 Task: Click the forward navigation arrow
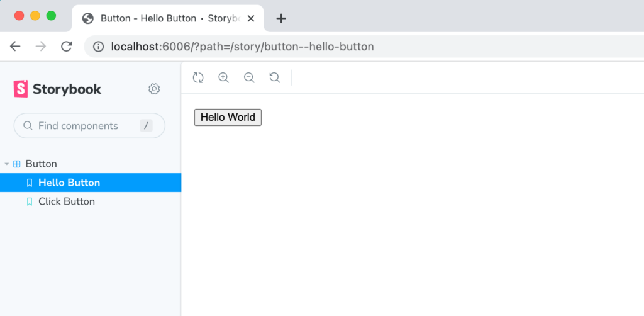41,47
